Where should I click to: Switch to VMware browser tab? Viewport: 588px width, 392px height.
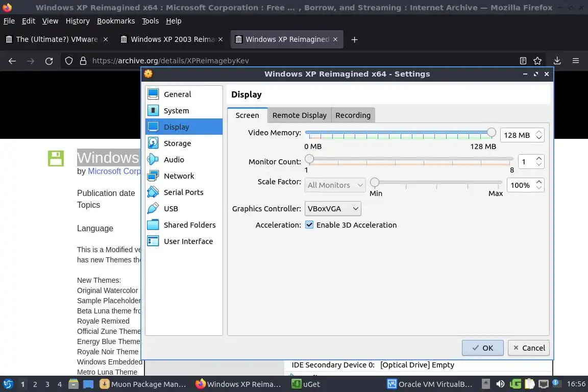pyautogui.click(x=56, y=39)
